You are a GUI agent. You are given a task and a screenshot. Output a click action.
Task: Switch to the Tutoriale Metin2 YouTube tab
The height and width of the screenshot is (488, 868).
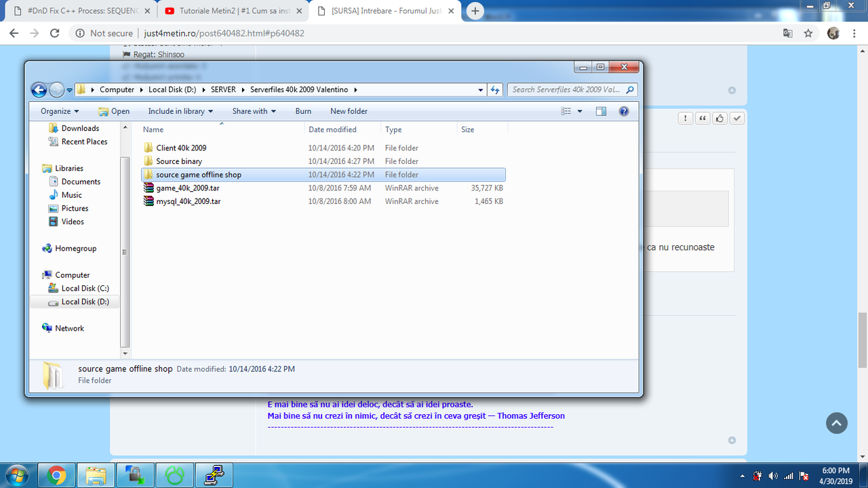pyautogui.click(x=235, y=12)
